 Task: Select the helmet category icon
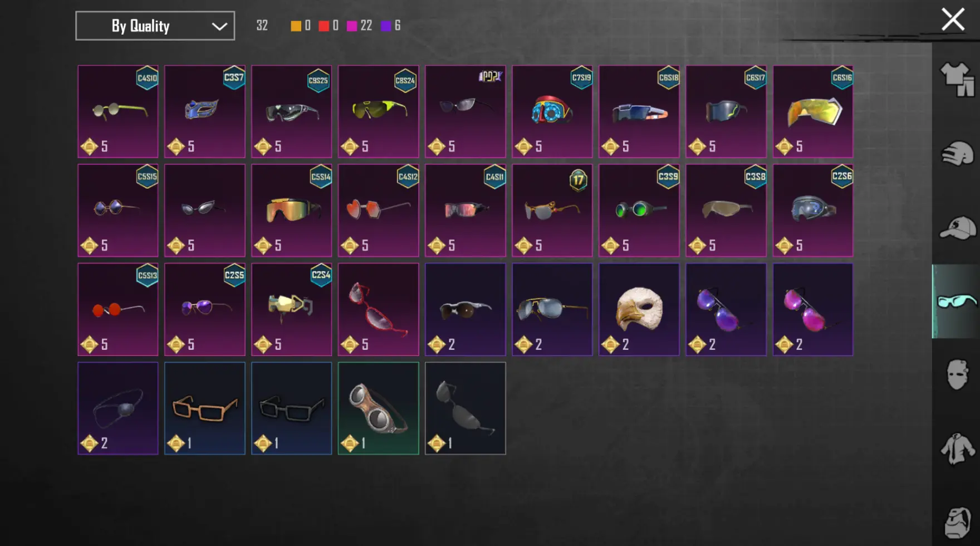[957, 154]
